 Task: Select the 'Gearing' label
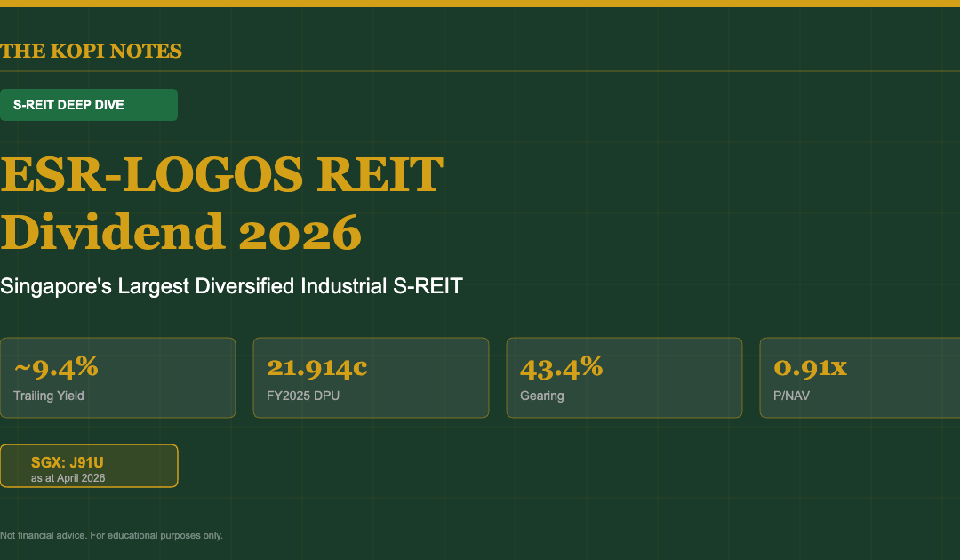[542, 396]
